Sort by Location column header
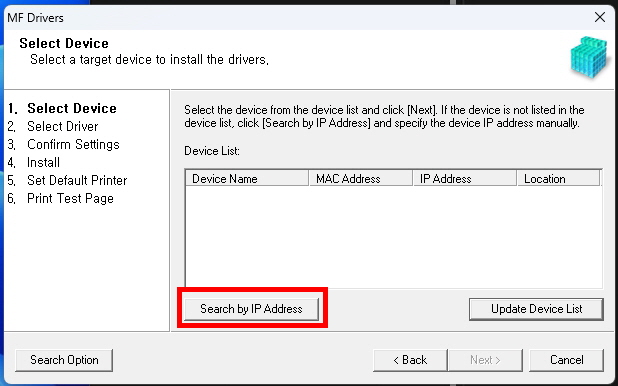The width and height of the screenshot is (618, 386). tap(558, 179)
